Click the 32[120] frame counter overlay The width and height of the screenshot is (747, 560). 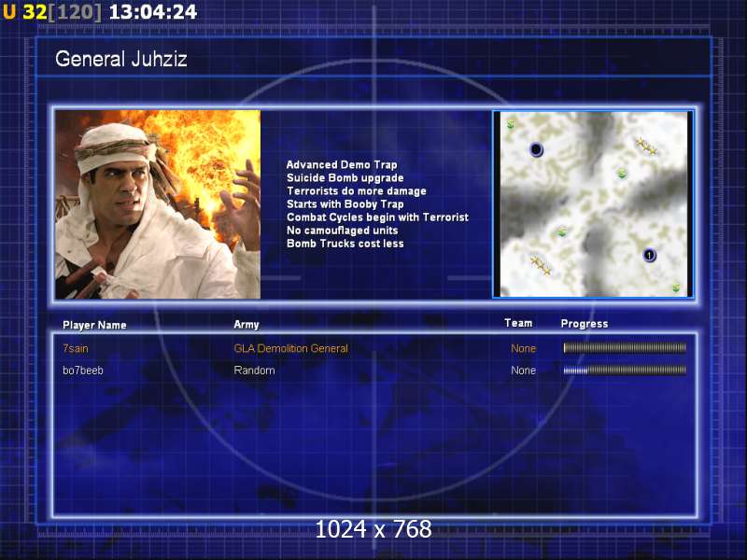point(62,11)
